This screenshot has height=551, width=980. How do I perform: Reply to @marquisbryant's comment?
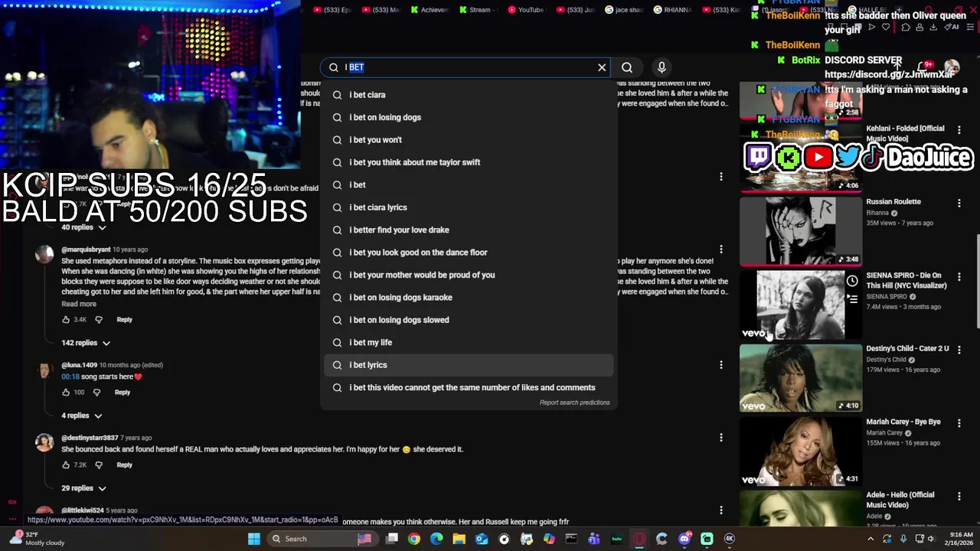124,320
